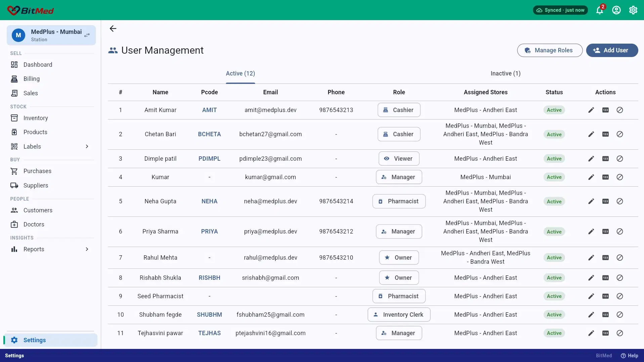
Task: Switch station via MedPlus - Mumbai swap icon
Action: [87, 35]
